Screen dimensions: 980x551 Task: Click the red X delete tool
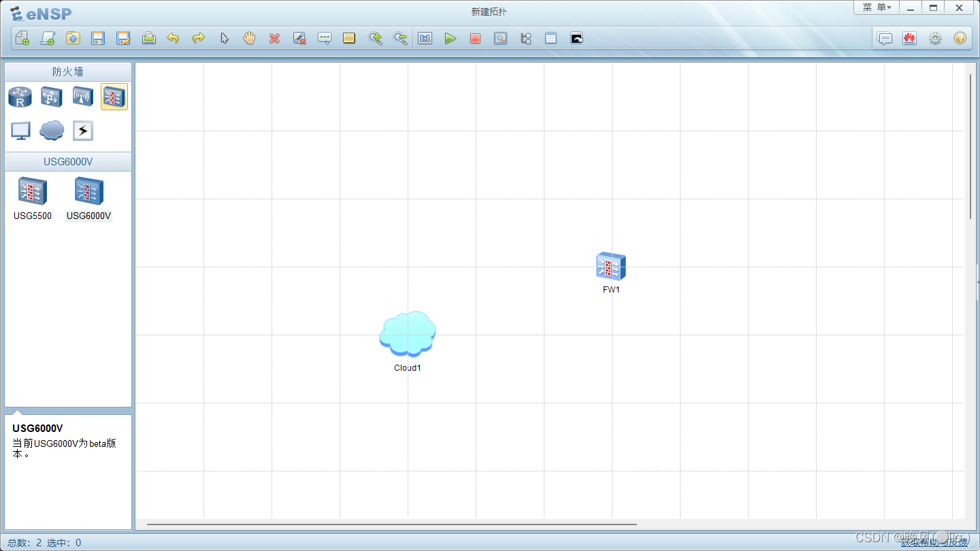(x=274, y=38)
